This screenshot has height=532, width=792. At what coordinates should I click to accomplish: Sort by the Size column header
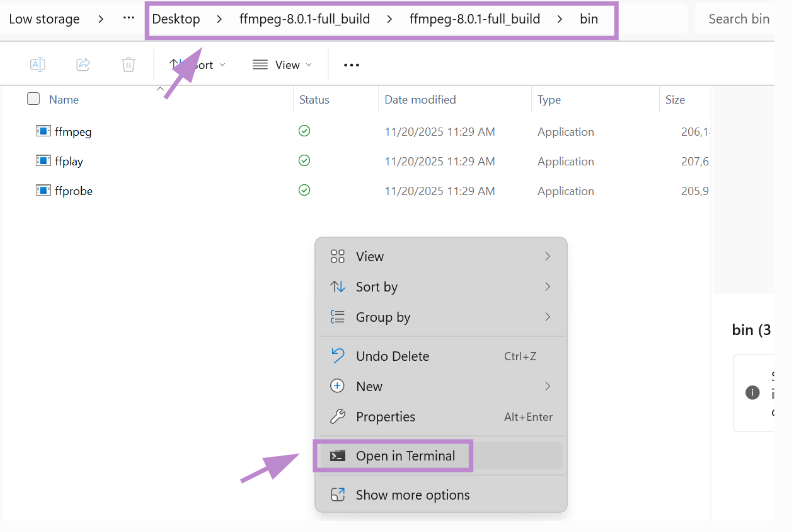click(675, 100)
